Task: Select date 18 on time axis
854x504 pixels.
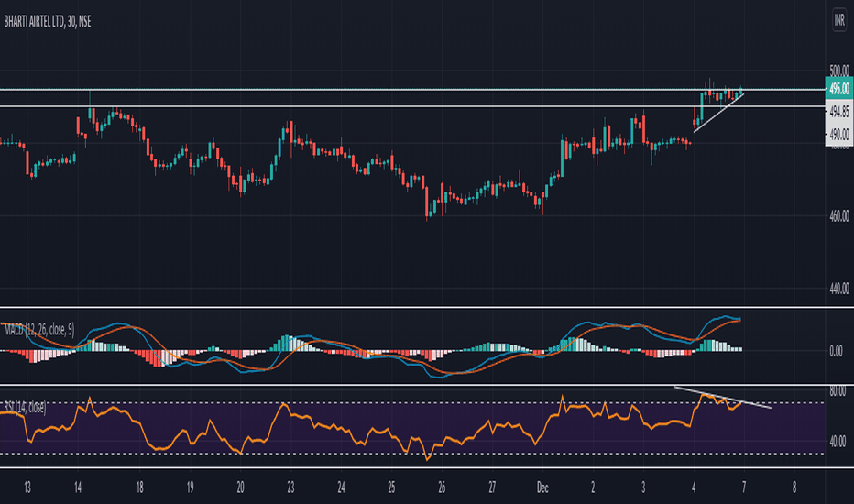Action: (x=140, y=488)
